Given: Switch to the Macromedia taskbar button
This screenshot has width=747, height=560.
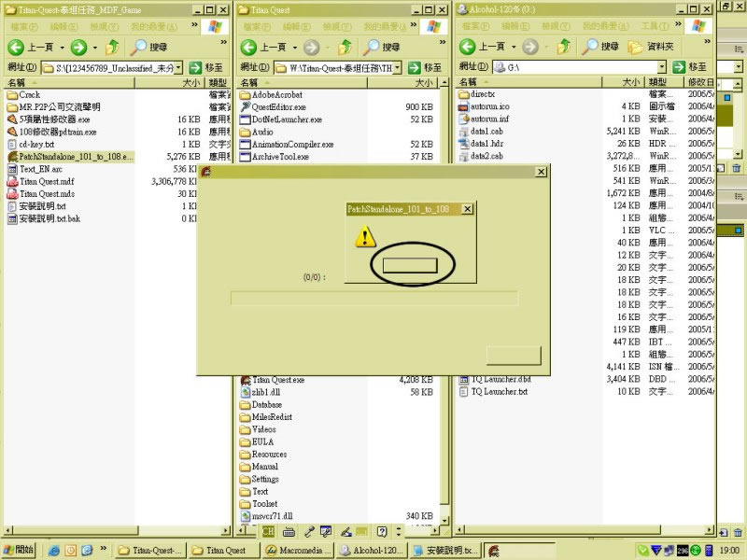Looking at the screenshot, I should tap(297, 551).
